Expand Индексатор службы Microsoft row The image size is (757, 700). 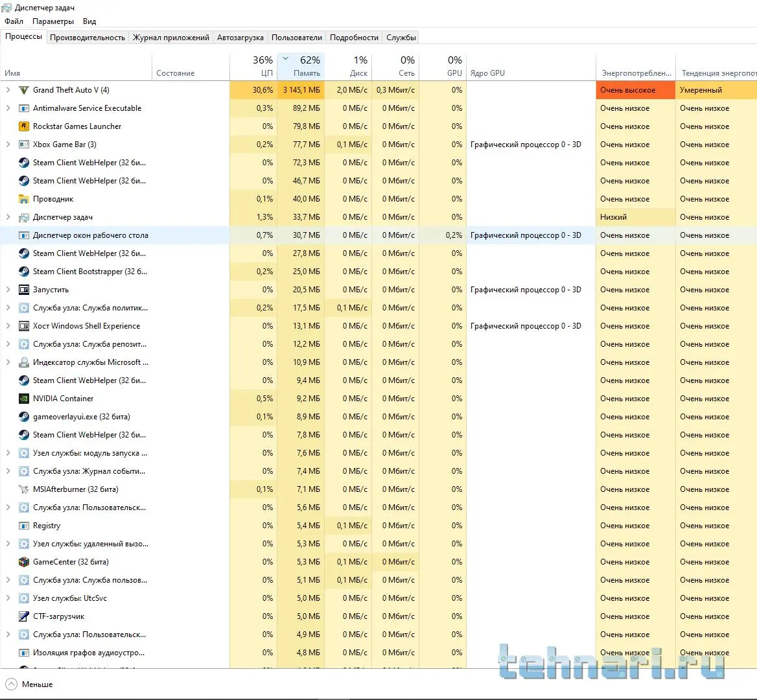click(x=8, y=362)
